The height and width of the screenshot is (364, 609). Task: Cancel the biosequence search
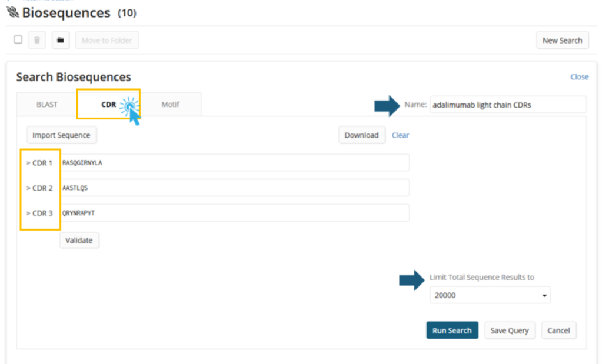pyautogui.click(x=558, y=330)
